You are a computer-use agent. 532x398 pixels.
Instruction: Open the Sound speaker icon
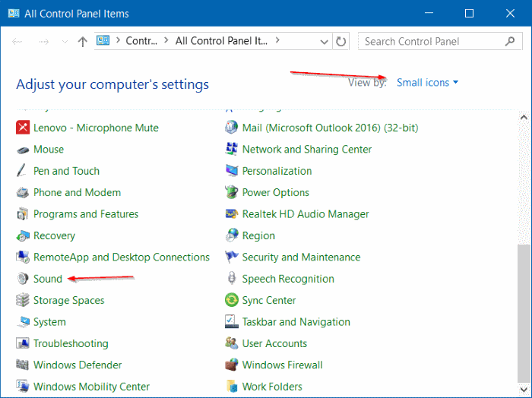pos(23,279)
